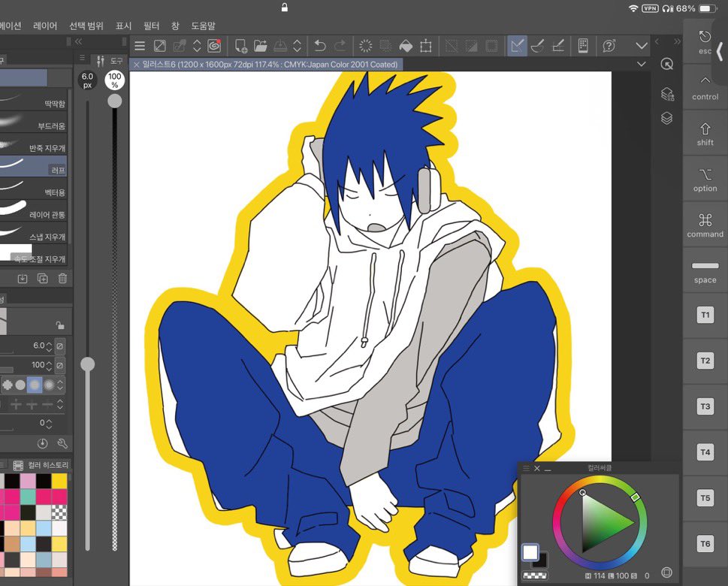
Task: Pick the transparent checkered swatch in color history
Action: (x=59, y=512)
